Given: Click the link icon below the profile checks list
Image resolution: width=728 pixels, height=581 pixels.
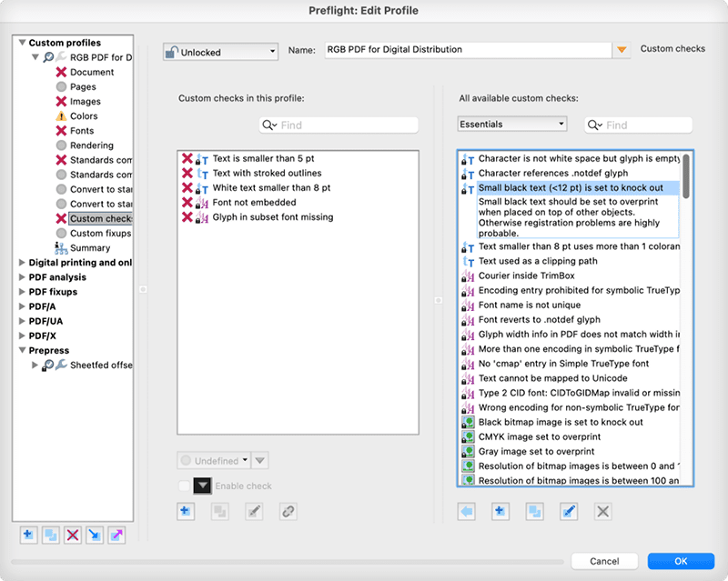Looking at the screenshot, I should [x=288, y=512].
